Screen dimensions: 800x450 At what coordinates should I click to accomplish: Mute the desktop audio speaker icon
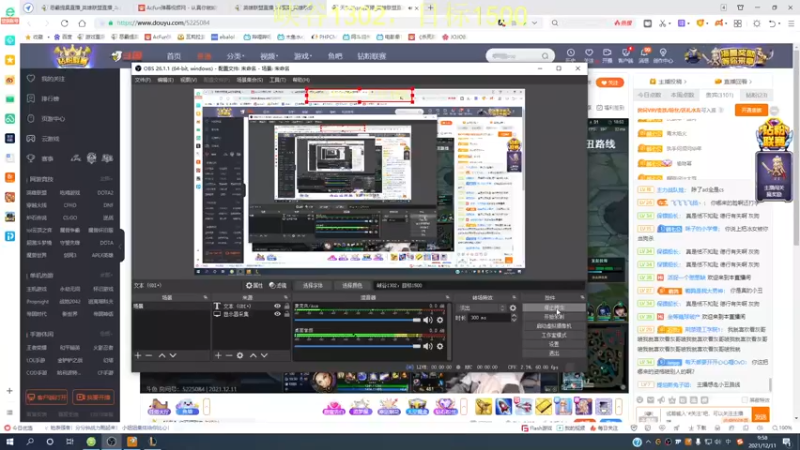pos(428,346)
